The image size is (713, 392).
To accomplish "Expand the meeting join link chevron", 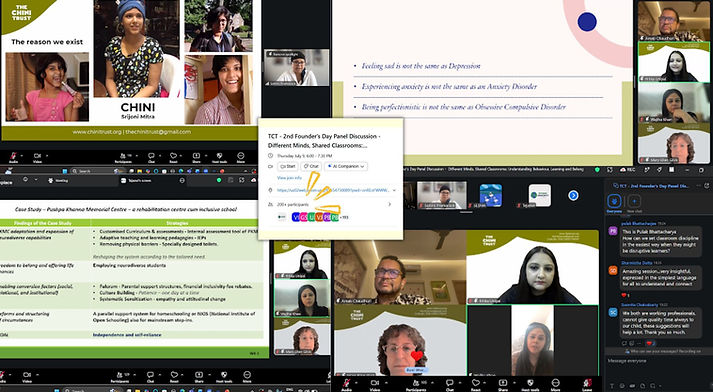I will coord(394,190).
